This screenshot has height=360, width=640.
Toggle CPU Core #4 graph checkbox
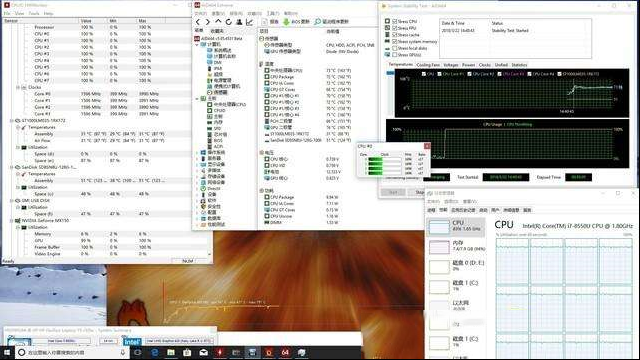pyautogui.click(x=530, y=74)
